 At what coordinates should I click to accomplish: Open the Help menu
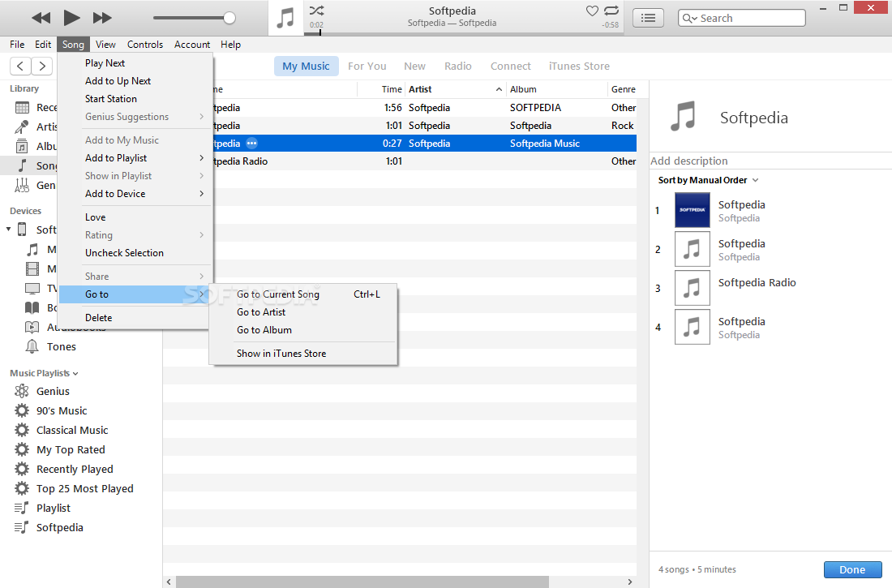coord(230,45)
